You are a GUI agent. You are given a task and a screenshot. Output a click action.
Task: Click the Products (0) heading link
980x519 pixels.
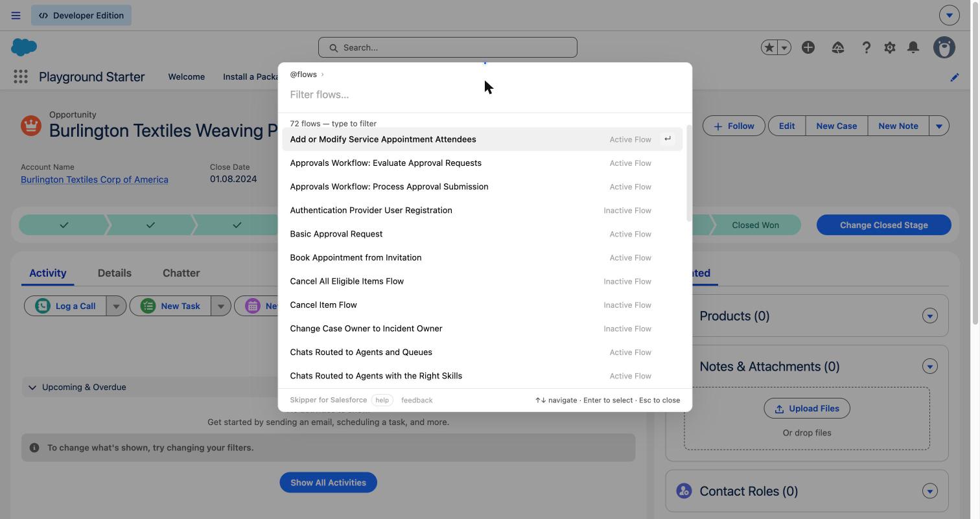click(734, 316)
